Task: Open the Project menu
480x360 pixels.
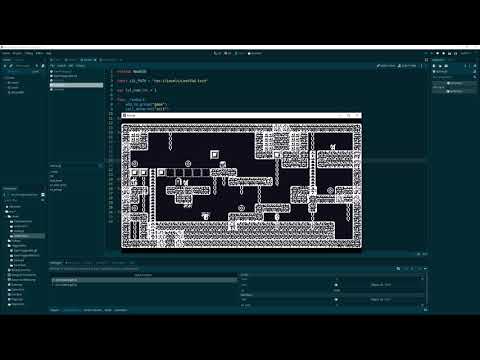Action: pyautogui.click(x=17, y=53)
